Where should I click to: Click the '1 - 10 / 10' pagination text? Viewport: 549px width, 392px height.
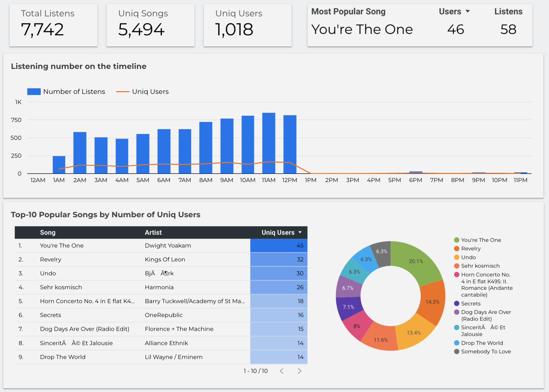[x=256, y=371]
